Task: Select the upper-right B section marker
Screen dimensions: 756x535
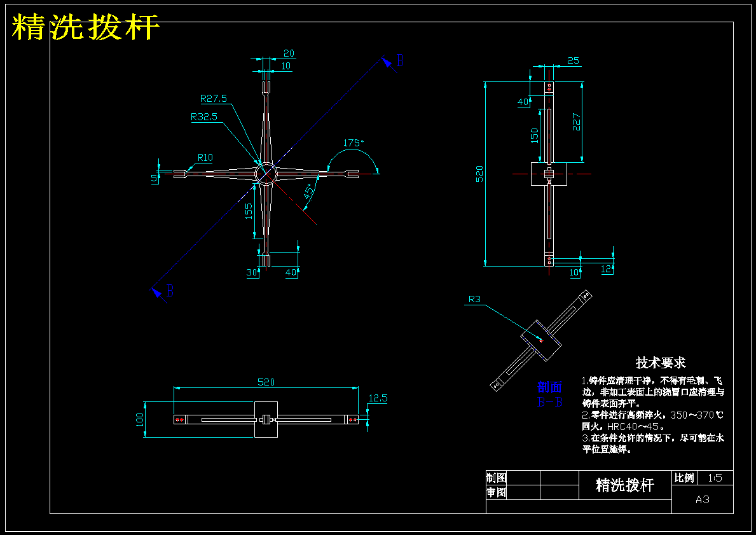Action: point(400,61)
